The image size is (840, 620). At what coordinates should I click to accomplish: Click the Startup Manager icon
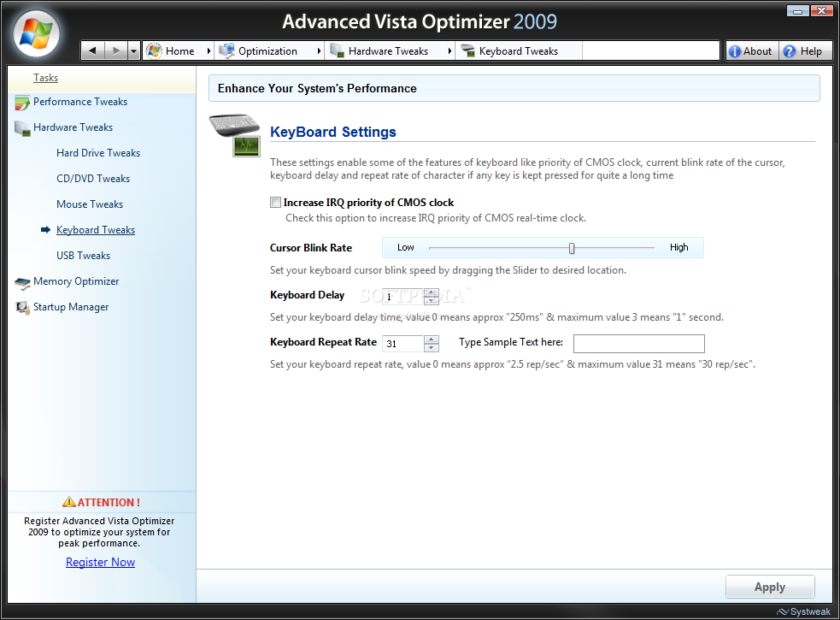[22, 308]
